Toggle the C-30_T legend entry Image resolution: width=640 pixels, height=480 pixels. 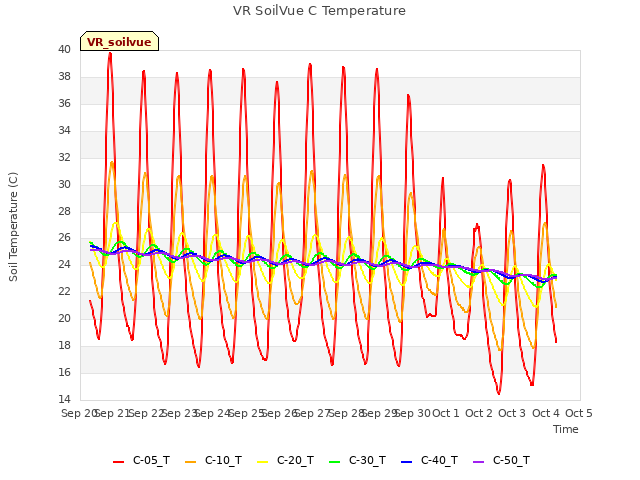357,460
